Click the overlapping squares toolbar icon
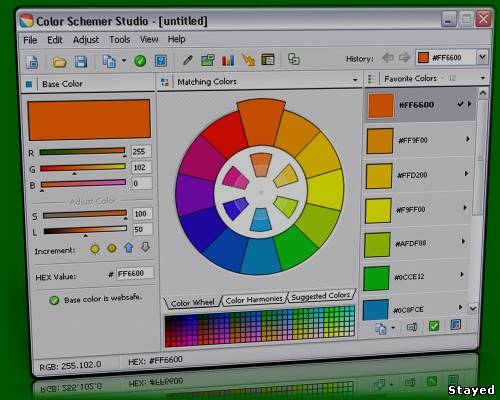500x400 pixels. coord(294,59)
